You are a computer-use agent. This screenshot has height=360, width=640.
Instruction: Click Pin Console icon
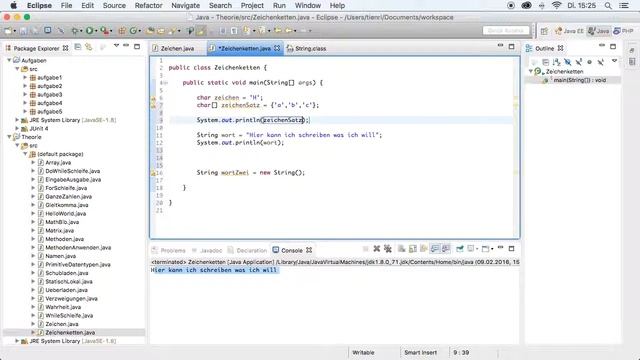tap(460, 249)
